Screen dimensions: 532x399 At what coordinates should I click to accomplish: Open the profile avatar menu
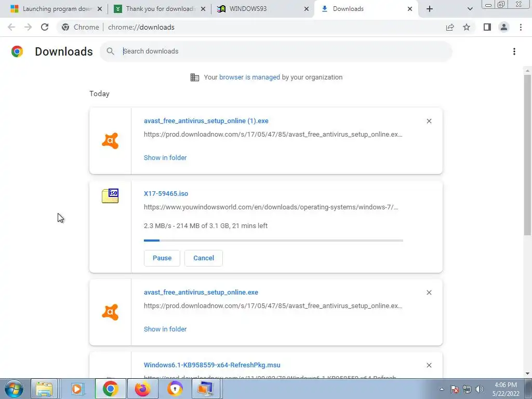click(x=504, y=27)
